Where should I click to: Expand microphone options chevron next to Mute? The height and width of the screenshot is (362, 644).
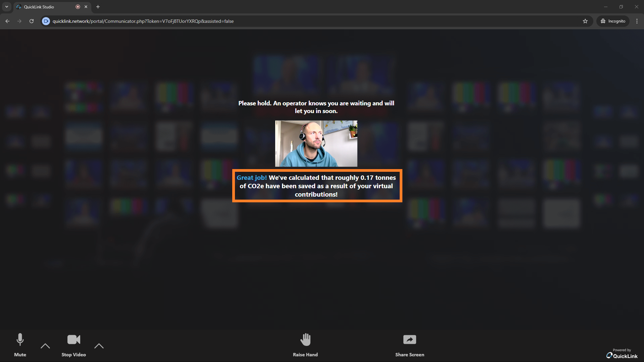pos(45,346)
